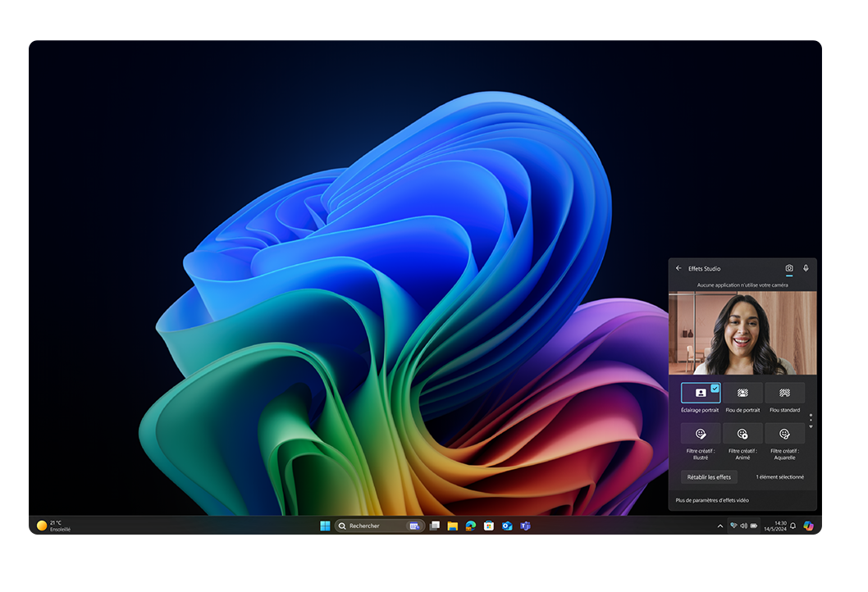The width and height of the screenshot is (868, 592).
Task: Switch to the microphone effects tab
Action: click(x=806, y=268)
